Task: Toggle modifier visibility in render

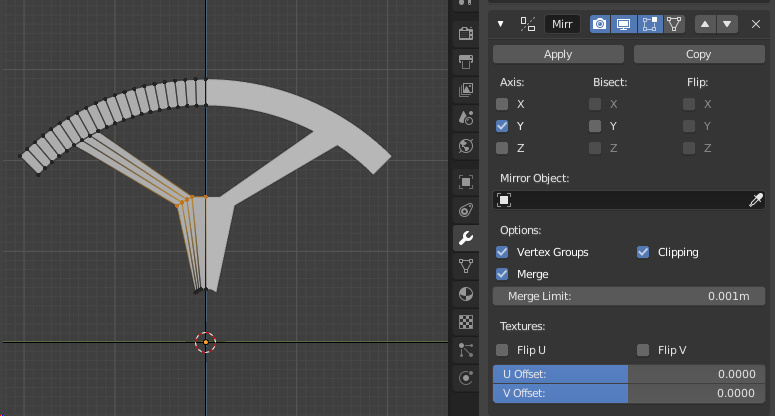Action: tap(600, 24)
